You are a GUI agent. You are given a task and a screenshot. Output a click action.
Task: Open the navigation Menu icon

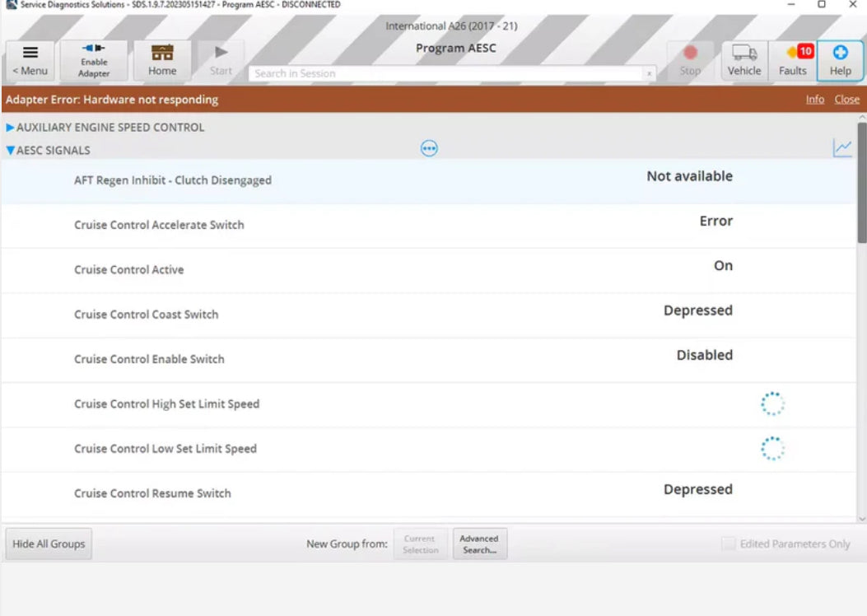(30, 59)
